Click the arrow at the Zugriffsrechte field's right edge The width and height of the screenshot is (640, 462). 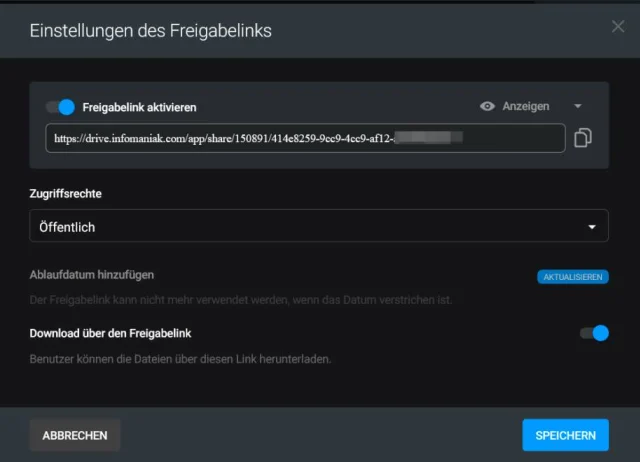[594, 227]
